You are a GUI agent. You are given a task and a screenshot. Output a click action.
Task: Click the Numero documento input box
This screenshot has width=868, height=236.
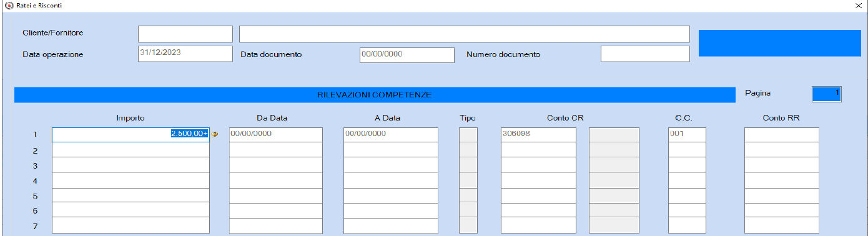click(645, 54)
